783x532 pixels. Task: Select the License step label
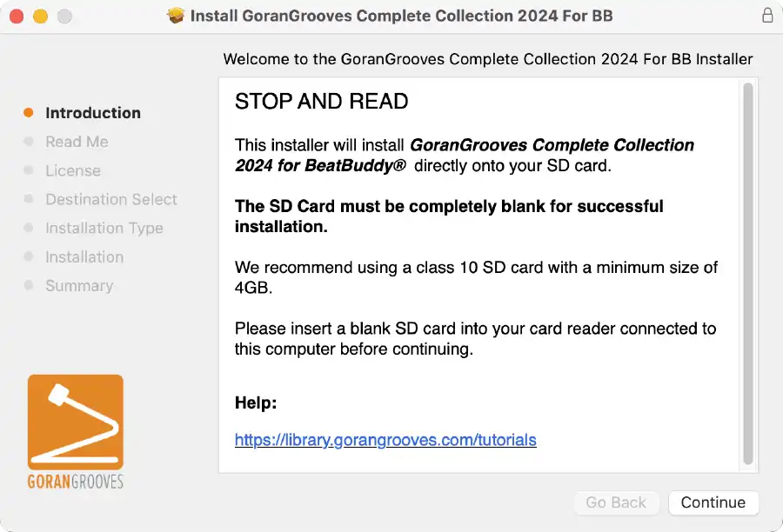point(73,170)
